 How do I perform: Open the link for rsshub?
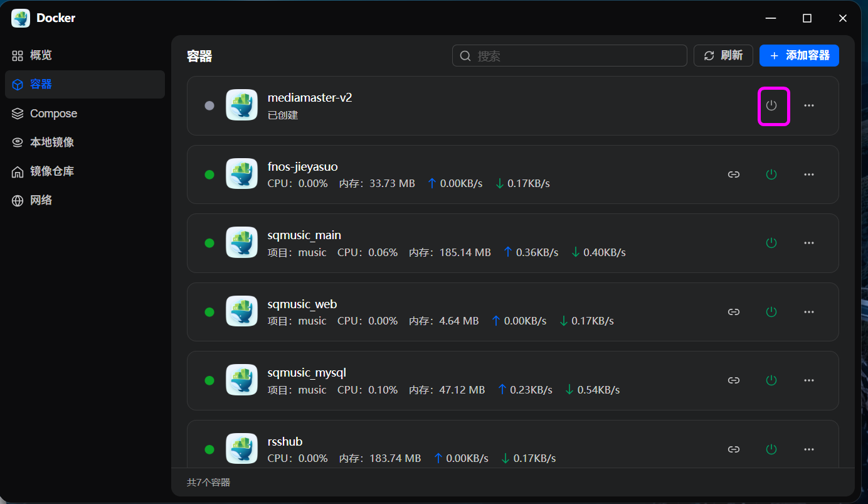pyautogui.click(x=734, y=449)
